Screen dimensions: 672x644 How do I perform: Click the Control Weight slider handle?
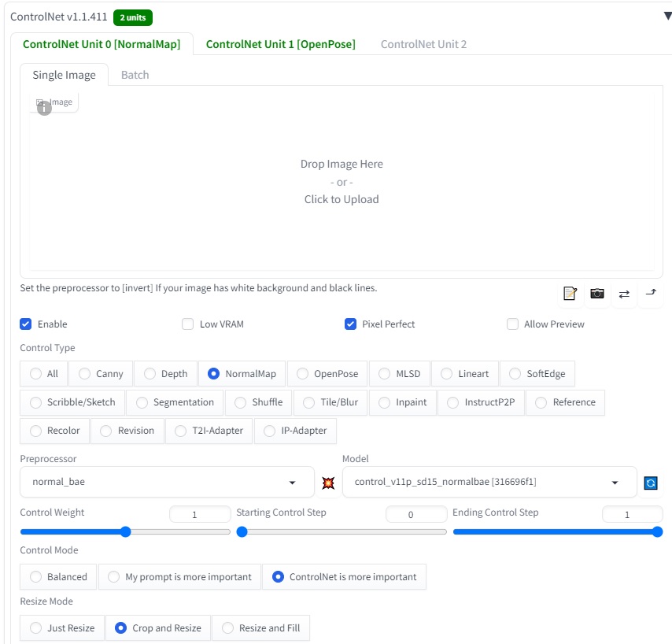click(125, 532)
